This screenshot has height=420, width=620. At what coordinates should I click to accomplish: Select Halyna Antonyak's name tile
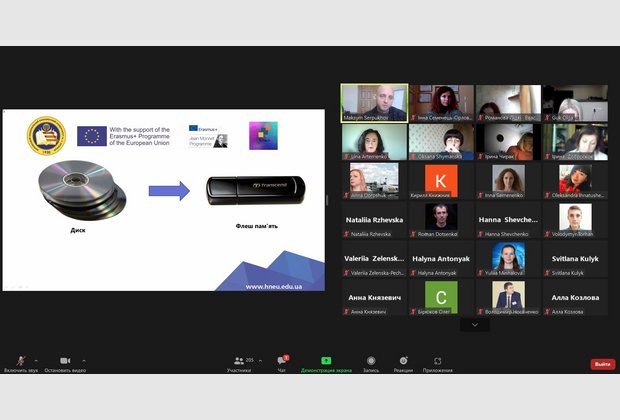[441, 259]
